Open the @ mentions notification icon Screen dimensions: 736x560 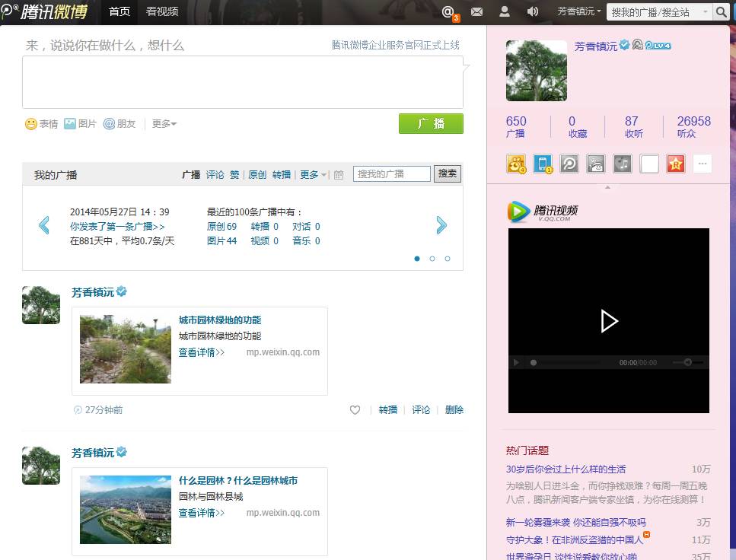coord(450,11)
